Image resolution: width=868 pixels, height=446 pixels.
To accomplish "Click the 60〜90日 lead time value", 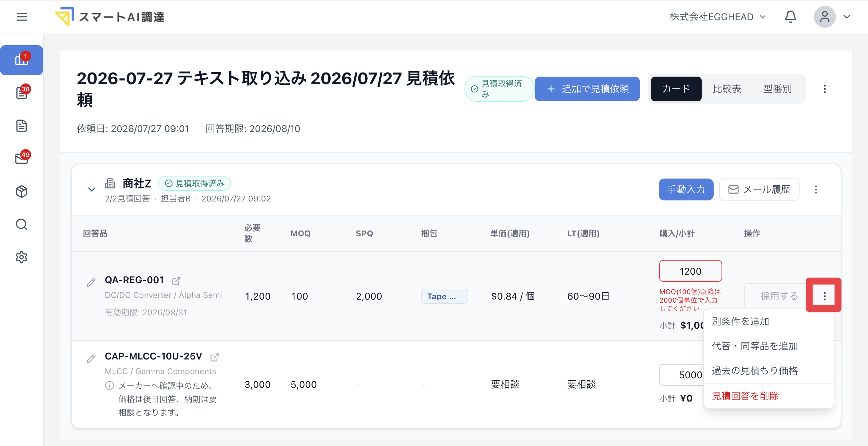I will coord(588,296).
